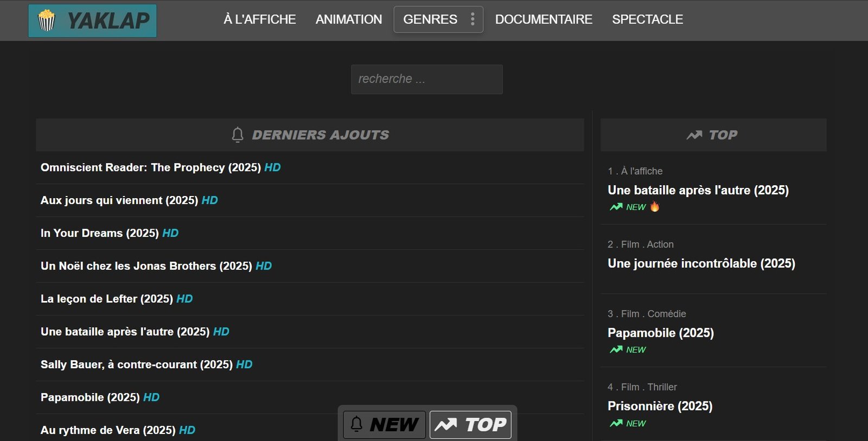Open the Animation menu item
The width and height of the screenshot is (868, 441).
pyautogui.click(x=349, y=20)
